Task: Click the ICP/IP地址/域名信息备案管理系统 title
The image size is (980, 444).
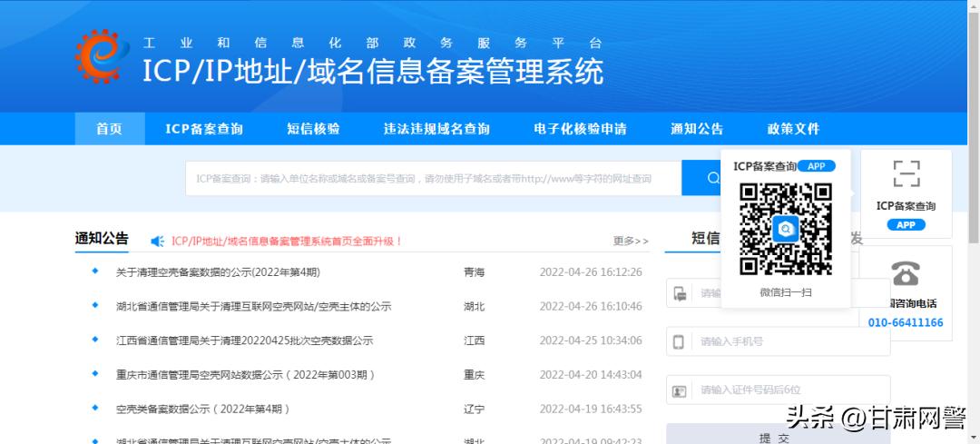Action: (x=373, y=71)
